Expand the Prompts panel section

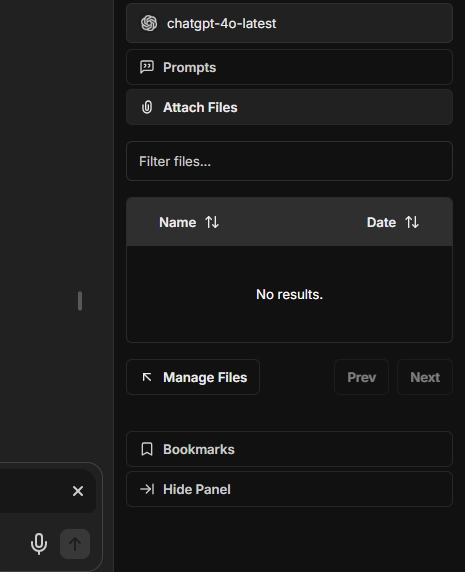(x=289, y=67)
